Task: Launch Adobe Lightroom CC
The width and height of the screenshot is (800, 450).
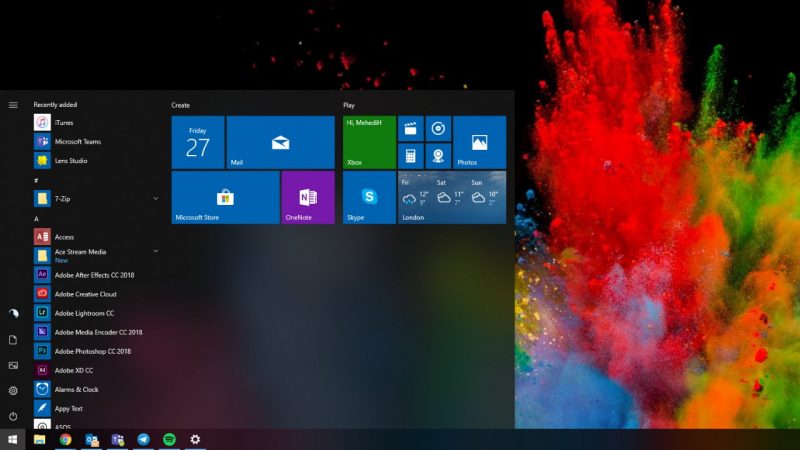Action: pos(95,313)
